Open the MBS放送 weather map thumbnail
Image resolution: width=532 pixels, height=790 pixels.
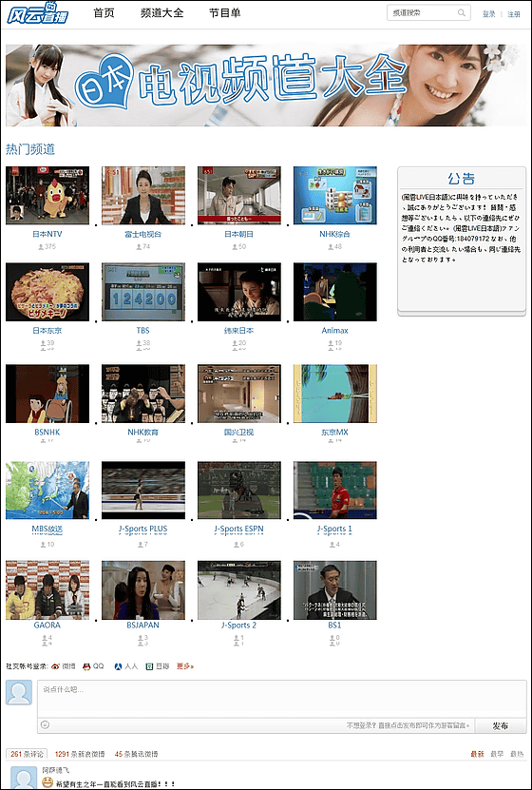[47, 491]
